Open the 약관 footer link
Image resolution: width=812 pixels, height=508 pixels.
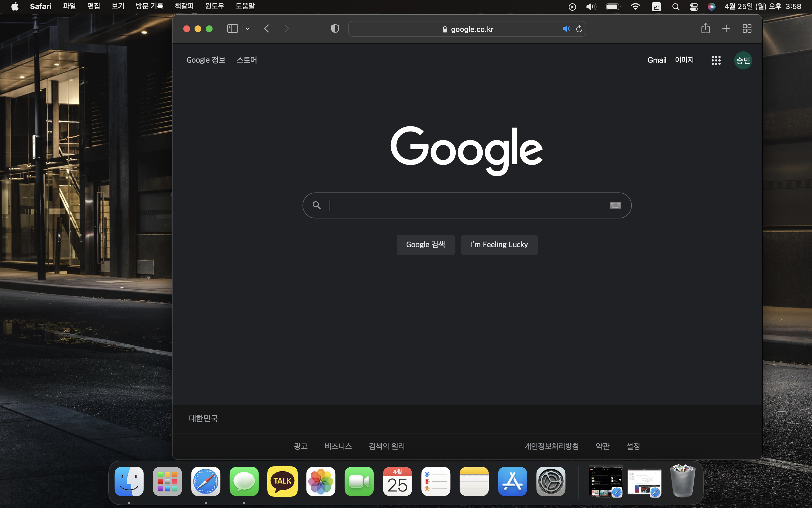click(x=603, y=446)
